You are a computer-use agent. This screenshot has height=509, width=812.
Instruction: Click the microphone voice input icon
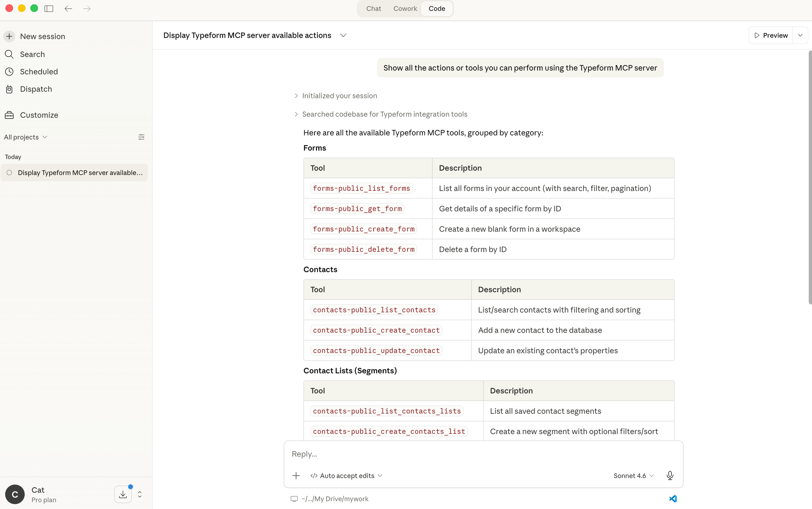[670, 475]
